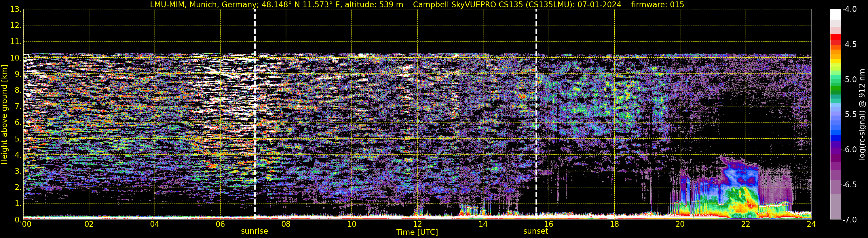This screenshot has width=868, height=238.
Task: Click the "LMU-MIM, Munich, Germany" title text
Action: [x=204, y=4]
